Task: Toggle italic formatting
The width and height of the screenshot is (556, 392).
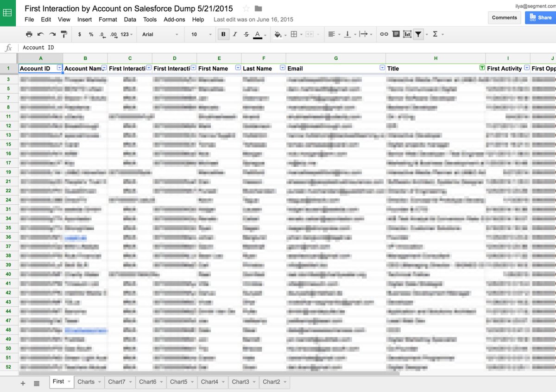Action: [235, 34]
